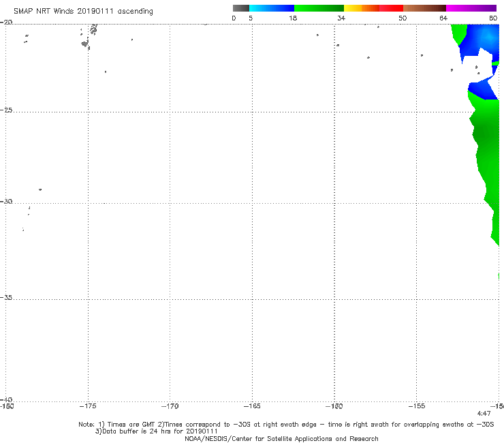Click the longitude label '-175'

88,406
